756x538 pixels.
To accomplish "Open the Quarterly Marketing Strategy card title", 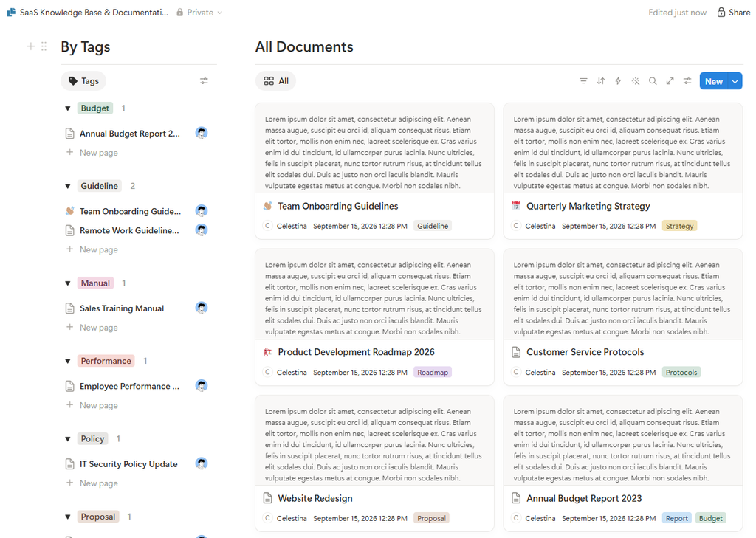I will (x=588, y=207).
